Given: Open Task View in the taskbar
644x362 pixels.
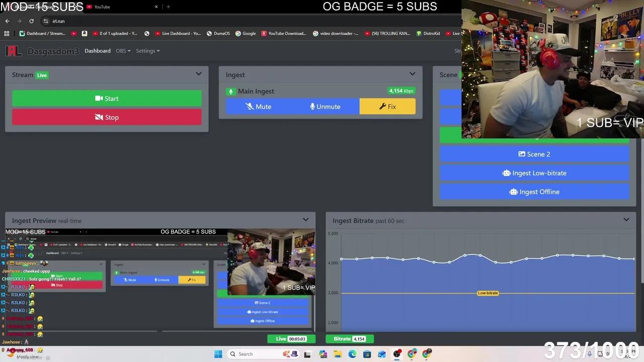Looking at the screenshot, I should click(x=307, y=354).
